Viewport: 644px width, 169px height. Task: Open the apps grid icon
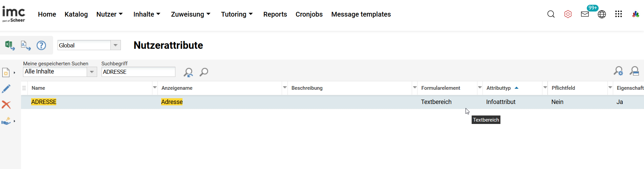tap(619, 14)
